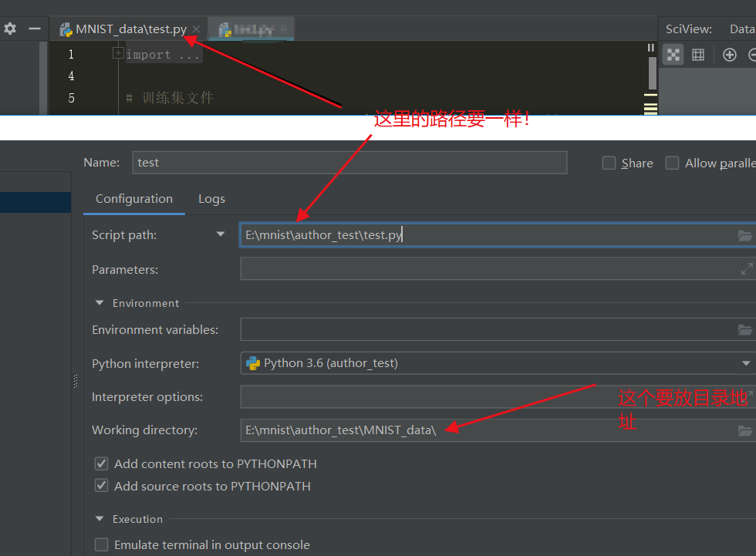Expand the folded import statement
Screen dimensions: 756x556
pyautogui.click(x=118, y=52)
